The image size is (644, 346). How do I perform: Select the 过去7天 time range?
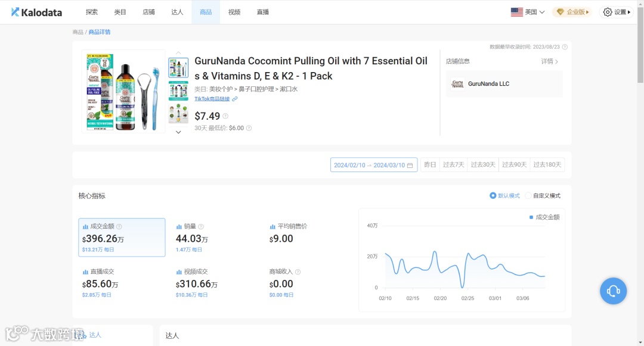pyautogui.click(x=453, y=165)
